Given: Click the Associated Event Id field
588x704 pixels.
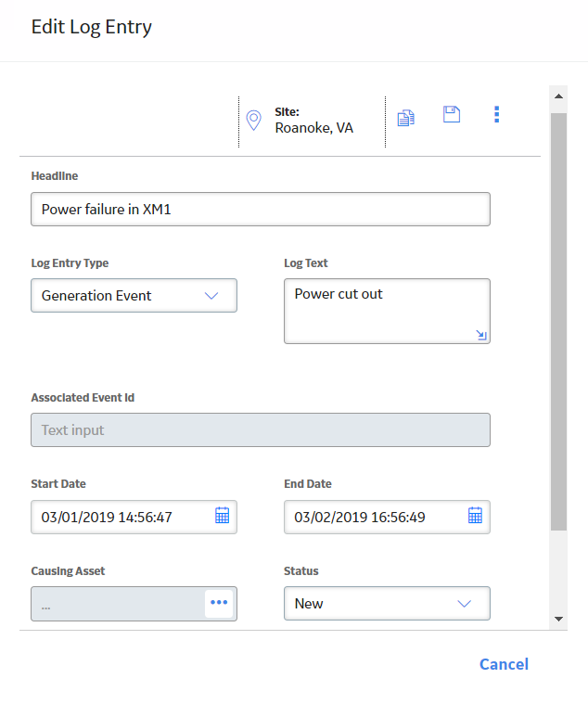Looking at the screenshot, I should click(x=261, y=430).
